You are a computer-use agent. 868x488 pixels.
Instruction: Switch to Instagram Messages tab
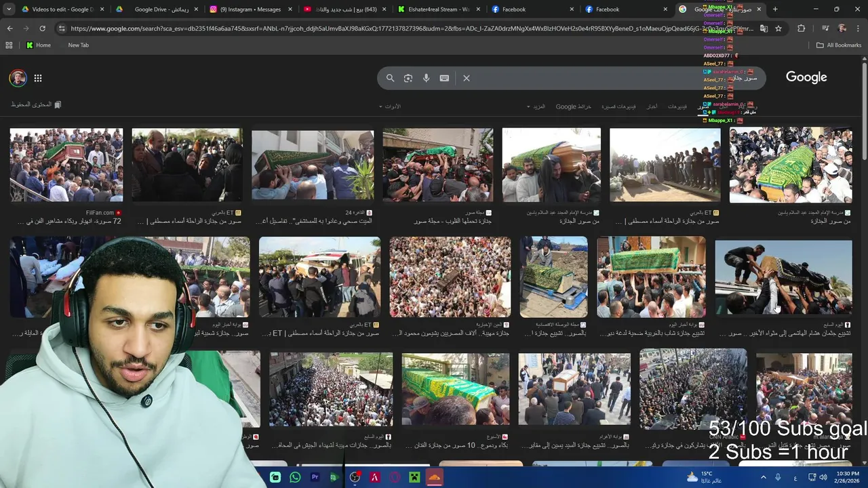pyautogui.click(x=250, y=9)
